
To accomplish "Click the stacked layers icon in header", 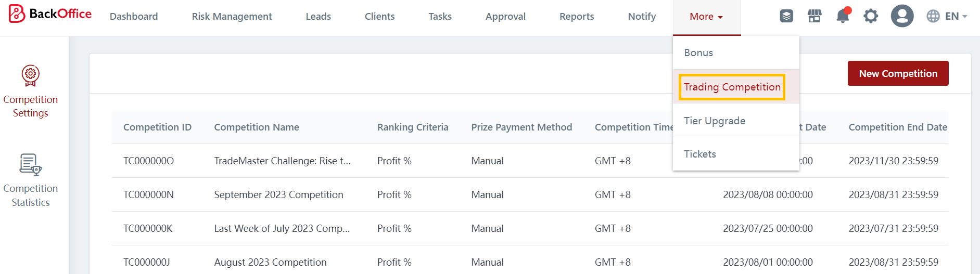I will [786, 16].
